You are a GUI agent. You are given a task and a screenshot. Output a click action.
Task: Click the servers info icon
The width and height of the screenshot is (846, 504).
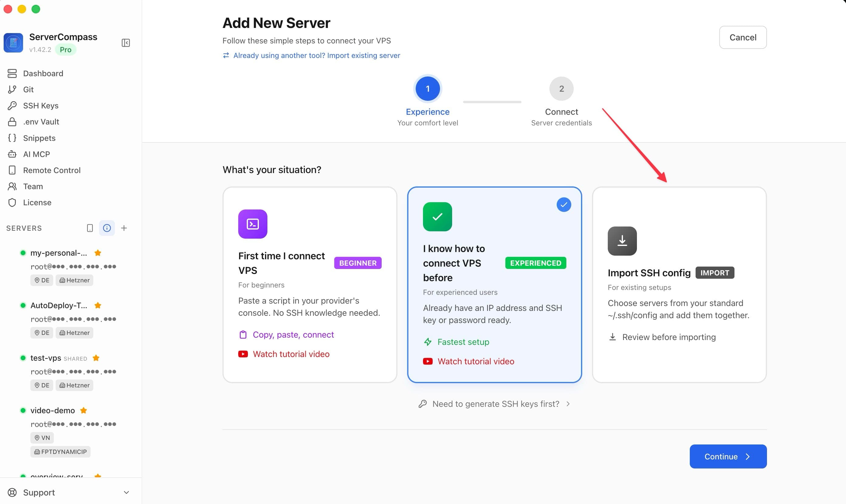(x=107, y=228)
